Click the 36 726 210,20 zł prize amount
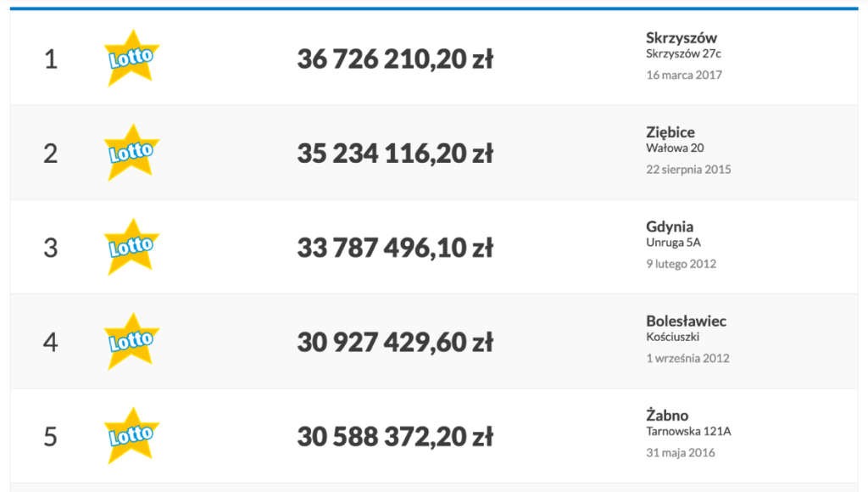Image resolution: width=868 pixels, height=492 pixels. coord(395,59)
